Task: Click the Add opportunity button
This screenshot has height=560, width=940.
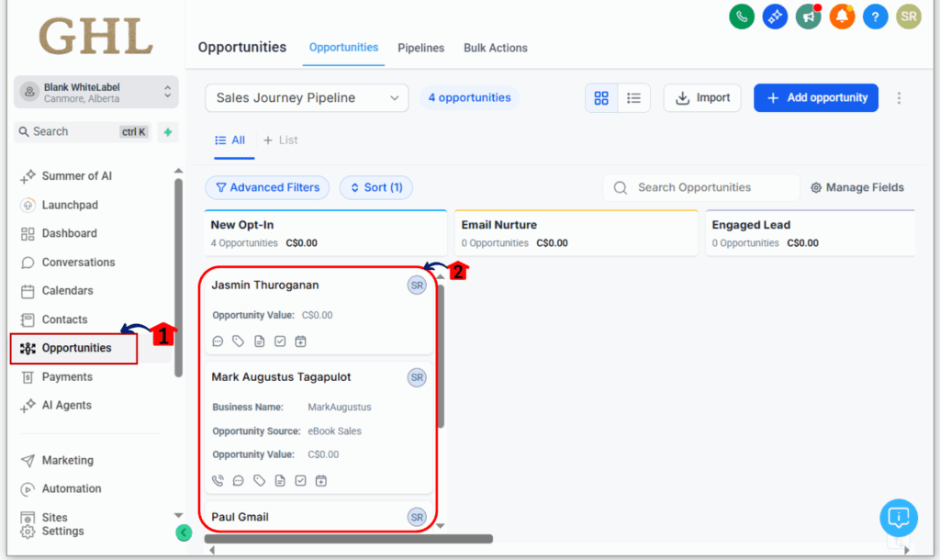Action: [x=815, y=98]
